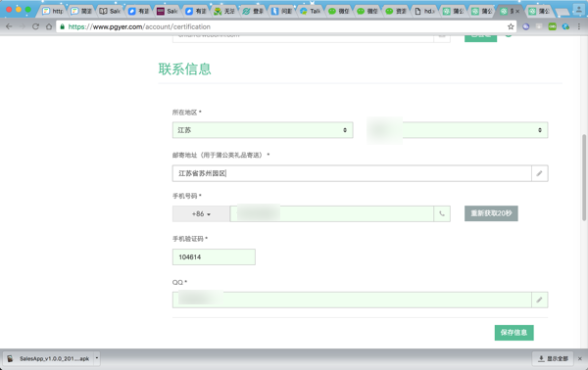
Task: Click the page vertical scrollbar
Action: [x=584, y=177]
